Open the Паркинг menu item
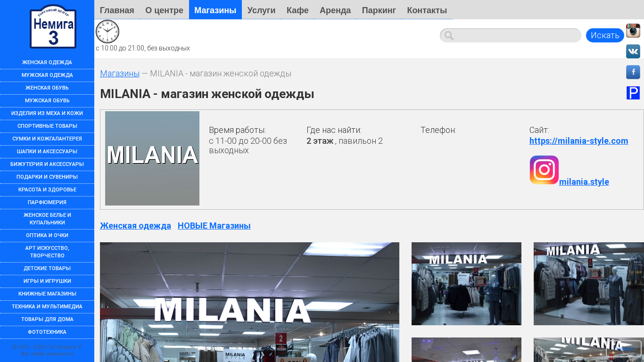The height and width of the screenshot is (362, 644). point(379,10)
